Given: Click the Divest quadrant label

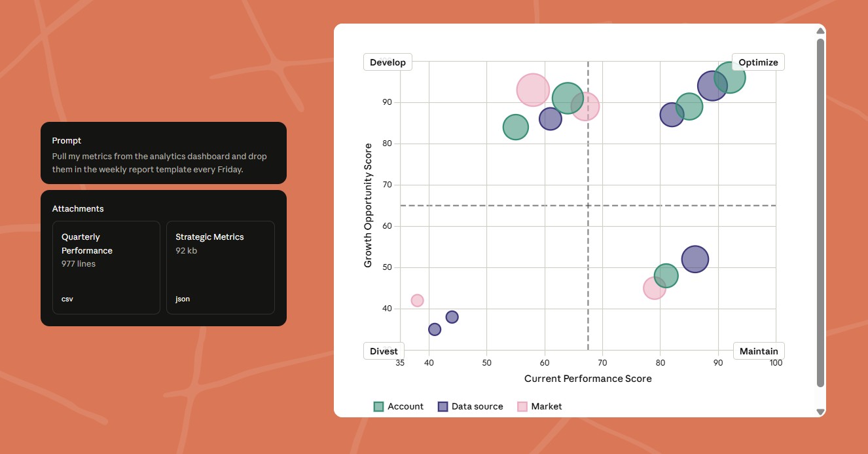Looking at the screenshot, I should click(384, 351).
